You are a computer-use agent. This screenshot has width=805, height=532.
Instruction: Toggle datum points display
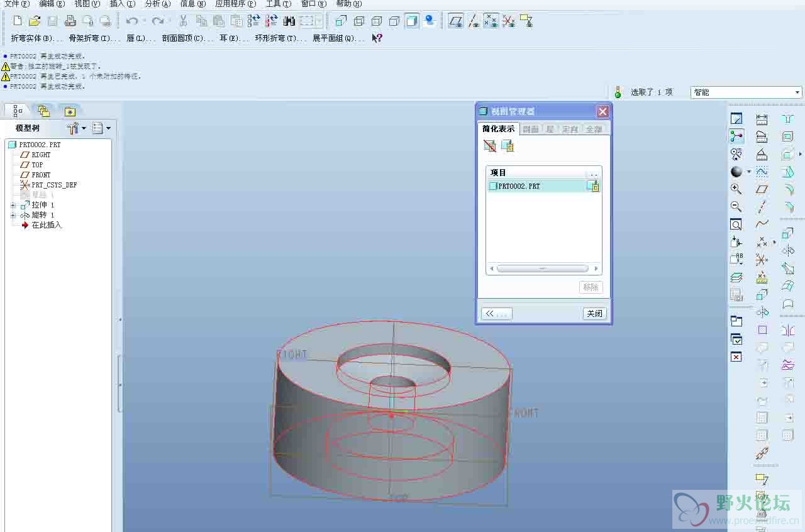pyautogui.click(x=491, y=21)
